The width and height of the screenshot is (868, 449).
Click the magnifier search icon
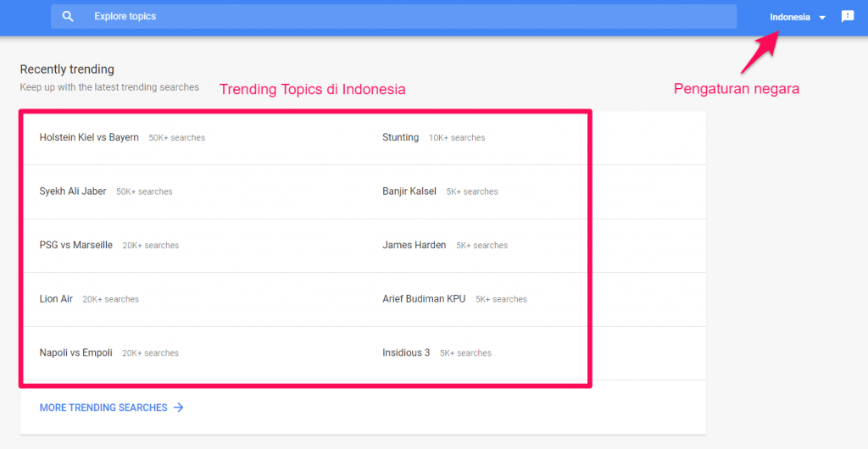click(x=69, y=16)
